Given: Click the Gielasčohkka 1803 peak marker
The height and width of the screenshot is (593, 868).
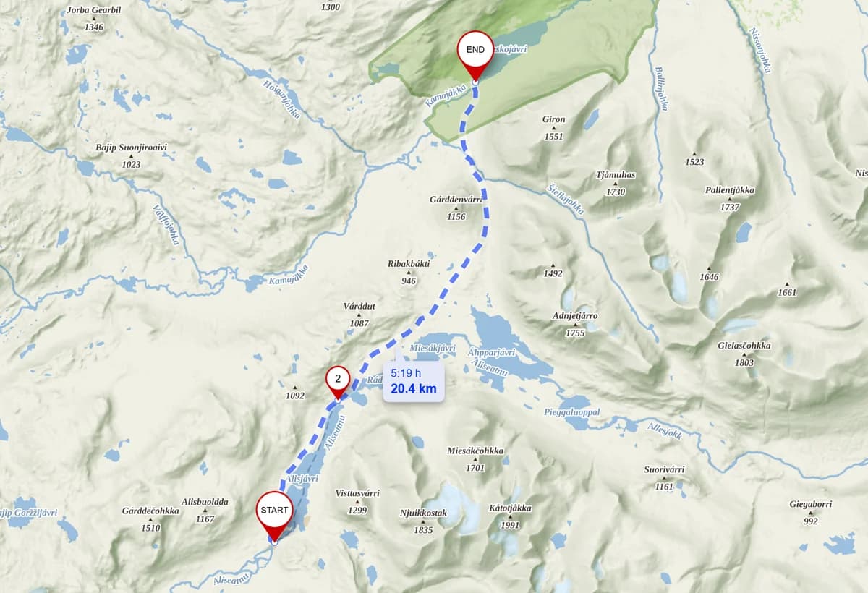Looking at the screenshot, I should (x=744, y=354).
